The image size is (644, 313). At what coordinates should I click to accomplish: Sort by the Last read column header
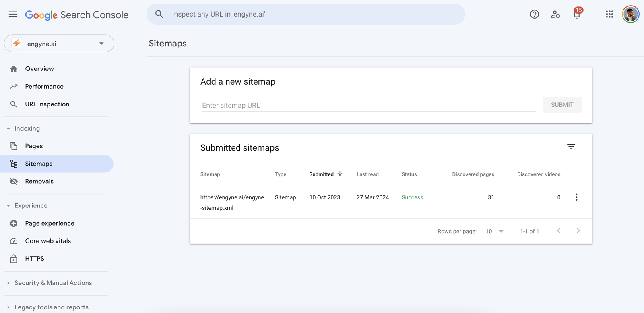tap(367, 174)
